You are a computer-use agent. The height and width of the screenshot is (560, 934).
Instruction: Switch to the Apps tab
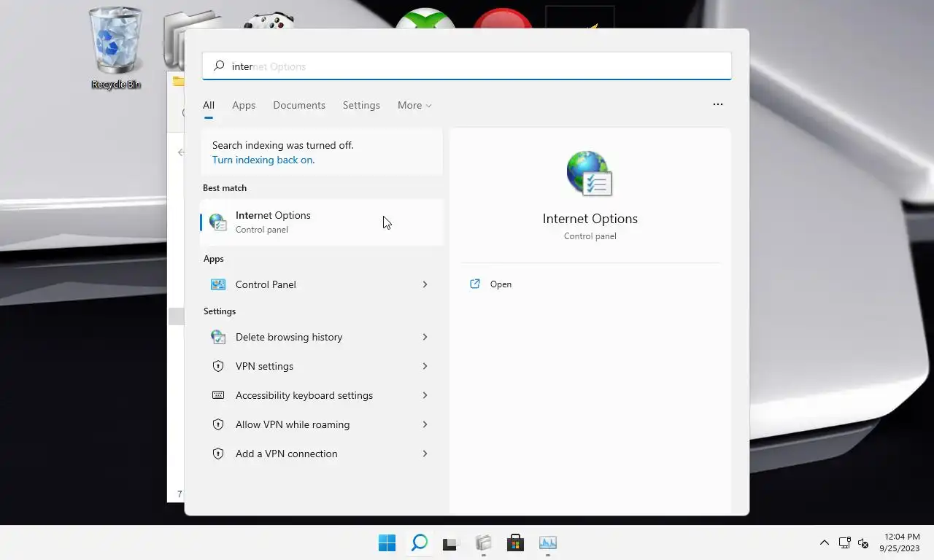(244, 105)
